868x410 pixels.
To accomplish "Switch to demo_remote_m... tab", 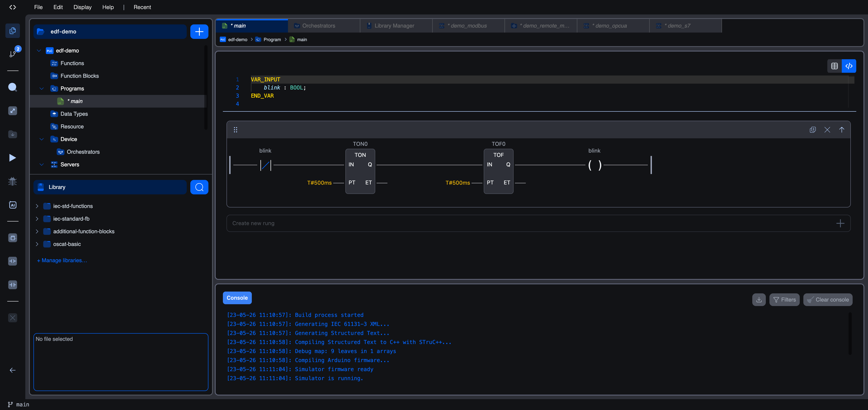I will tap(541, 26).
